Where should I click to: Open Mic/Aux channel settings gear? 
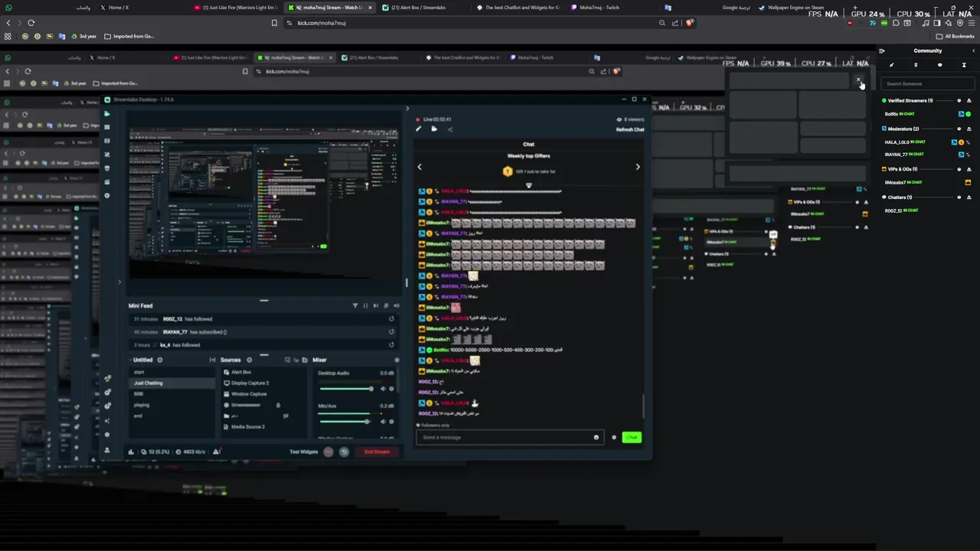click(x=391, y=421)
